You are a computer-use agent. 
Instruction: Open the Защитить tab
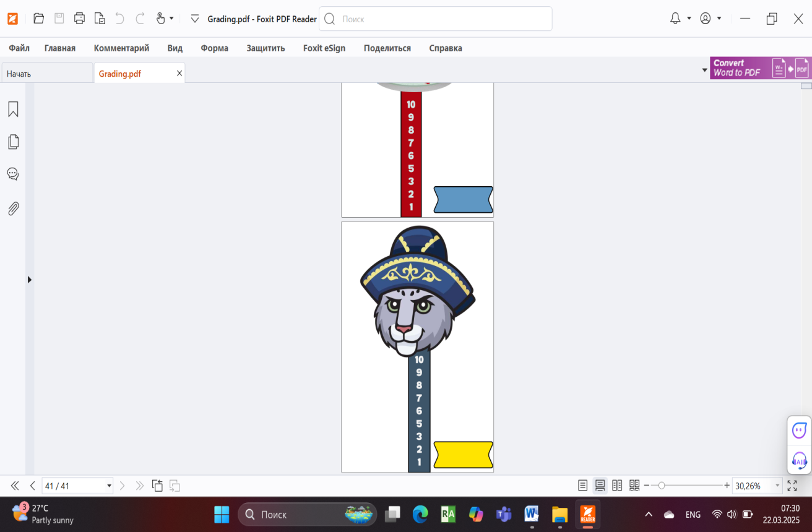point(266,48)
